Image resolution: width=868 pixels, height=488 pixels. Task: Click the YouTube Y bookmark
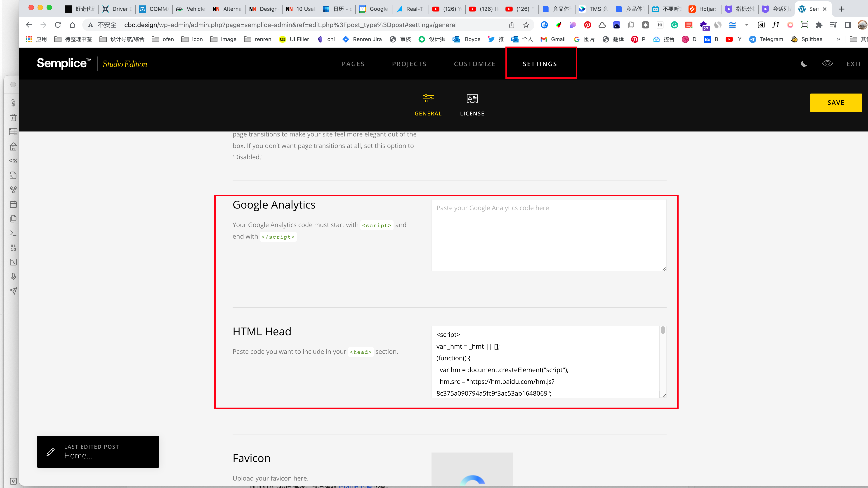pos(733,39)
